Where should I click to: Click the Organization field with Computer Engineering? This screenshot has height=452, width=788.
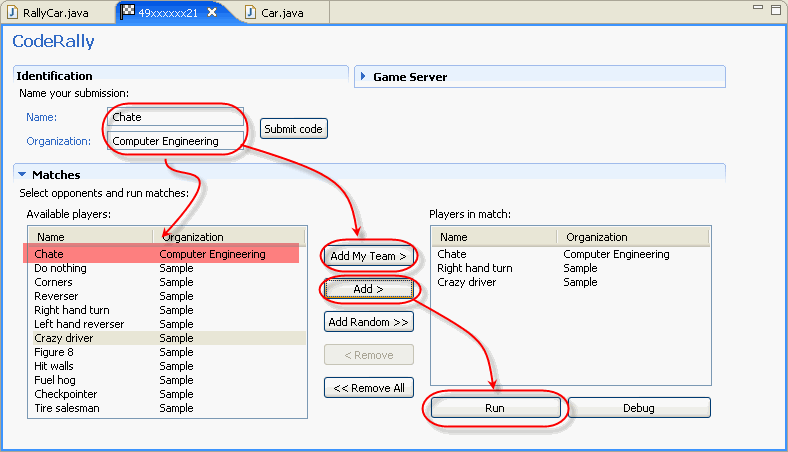tap(175, 141)
